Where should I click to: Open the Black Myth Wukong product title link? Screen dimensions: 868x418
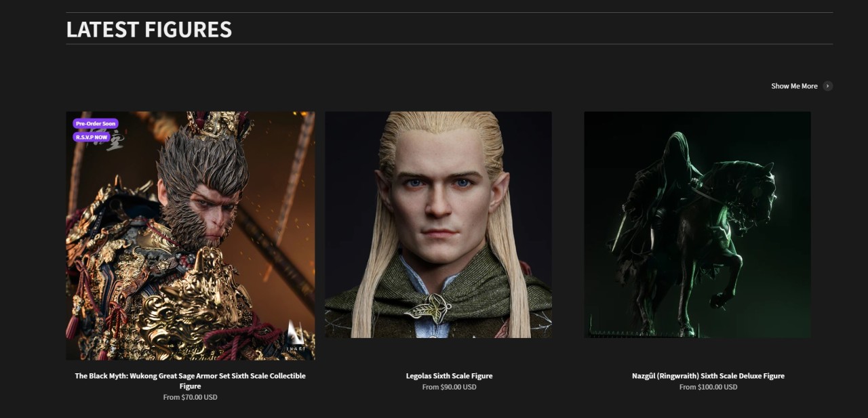pyautogui.click(x=191, y=381)
